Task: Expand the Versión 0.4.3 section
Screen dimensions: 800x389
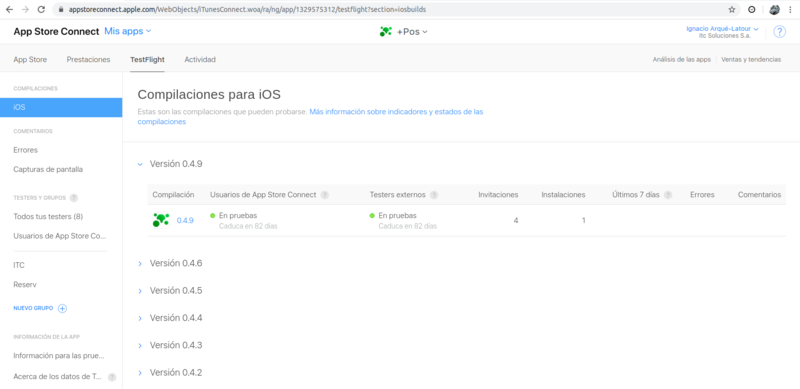Action: coord(140,346)
